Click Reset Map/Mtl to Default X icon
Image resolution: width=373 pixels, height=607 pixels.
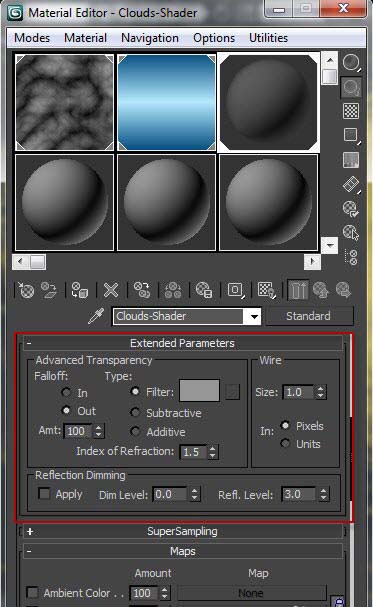pos(111,290)
